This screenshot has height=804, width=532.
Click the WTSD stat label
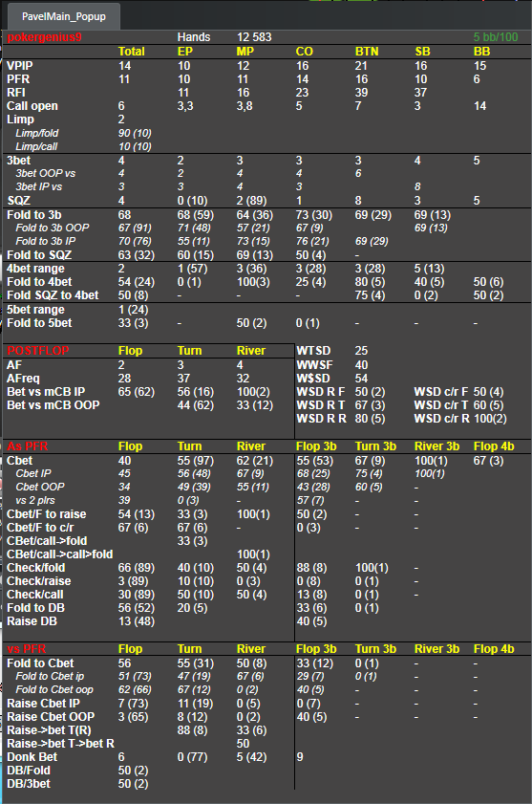(313, 351)
